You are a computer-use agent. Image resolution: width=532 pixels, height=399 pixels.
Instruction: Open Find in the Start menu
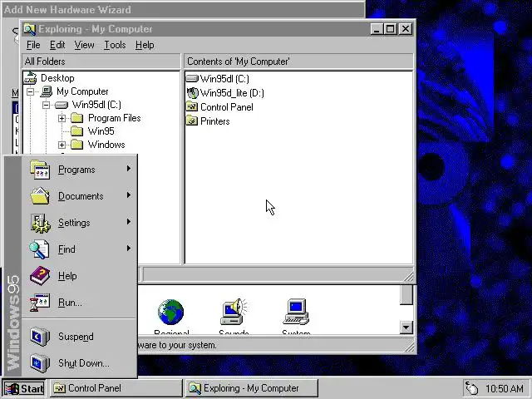[80, 249]
